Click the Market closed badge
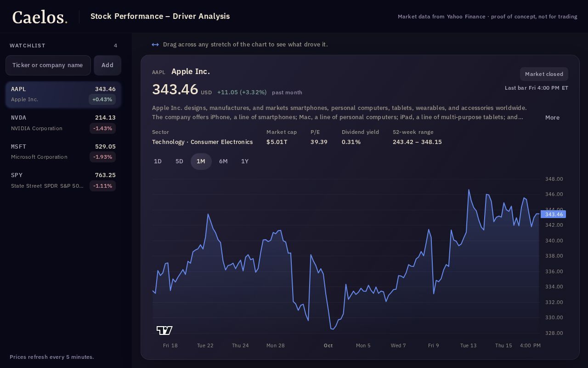The width and height of the screenshot is (588, 368). 544,74
